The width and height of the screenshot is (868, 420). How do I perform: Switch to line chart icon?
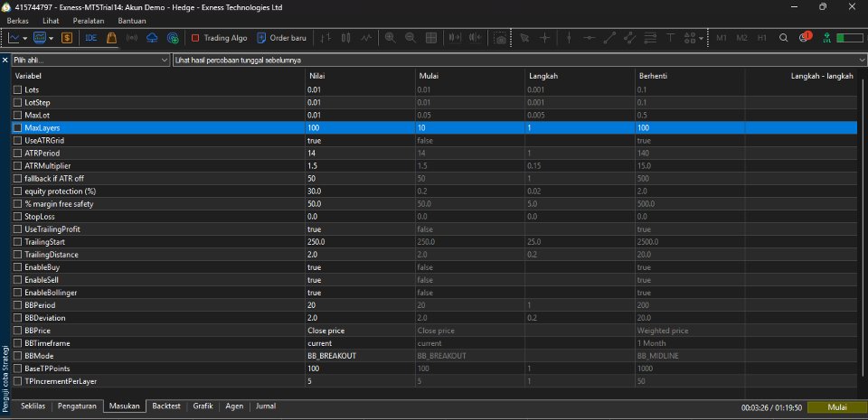366,38
